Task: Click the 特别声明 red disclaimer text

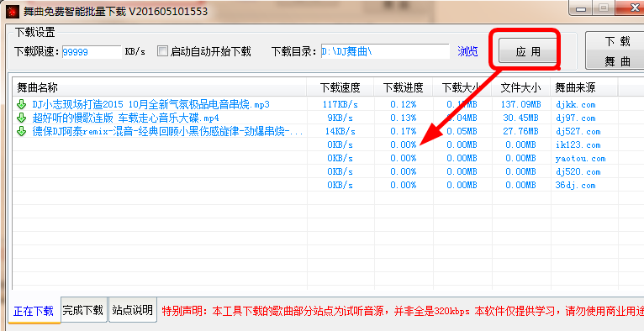Action: click(x=403, y=311)
